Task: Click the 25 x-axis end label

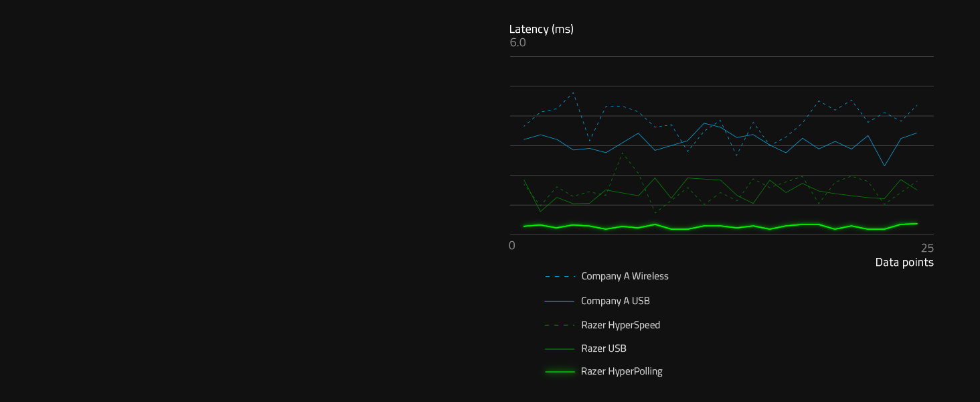Action: [926, 248]
